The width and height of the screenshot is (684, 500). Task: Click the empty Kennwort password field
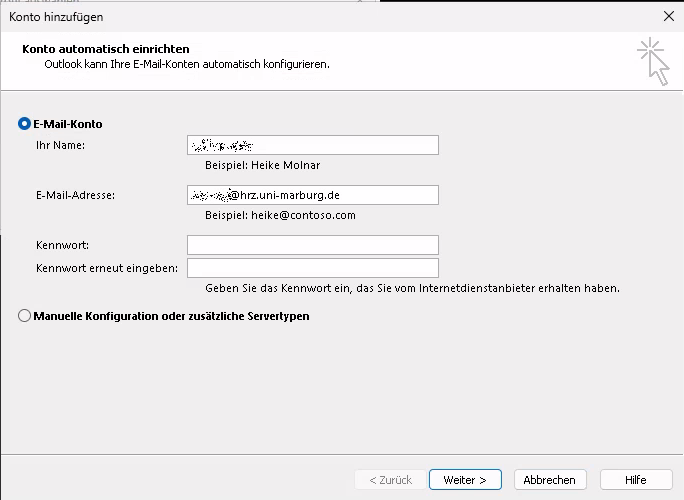pos(312,245)
